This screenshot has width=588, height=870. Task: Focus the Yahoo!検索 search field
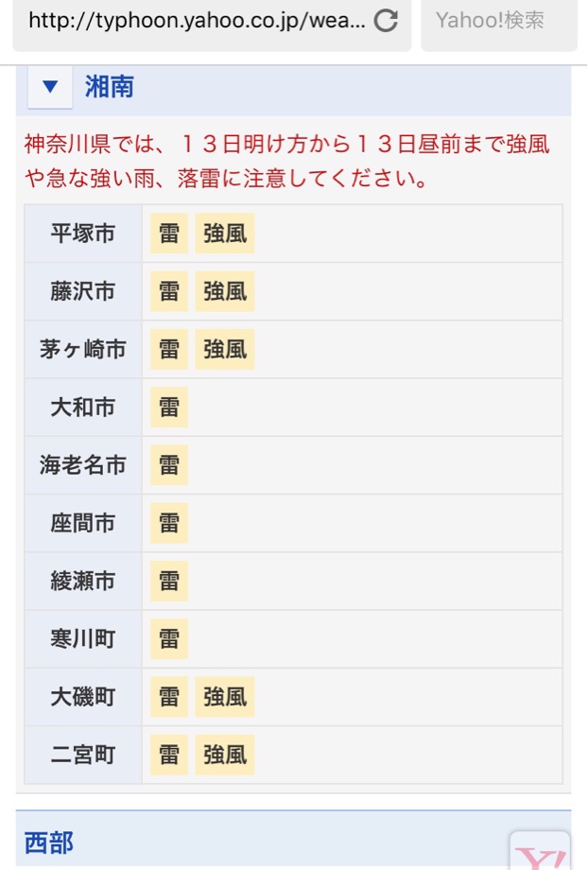(x=499, y=22)
